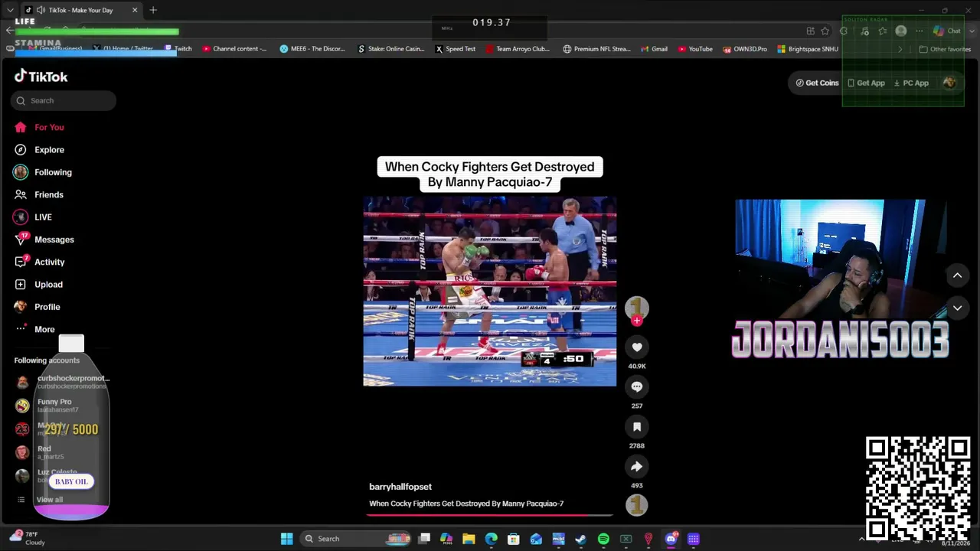Click the TikTok search field

coord(64,100)
